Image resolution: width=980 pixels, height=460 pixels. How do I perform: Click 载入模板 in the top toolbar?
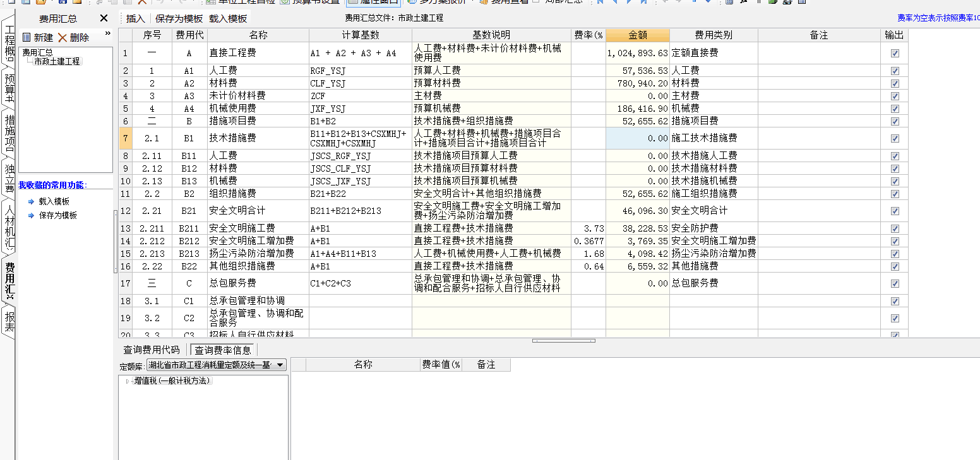tap(227, 18)
